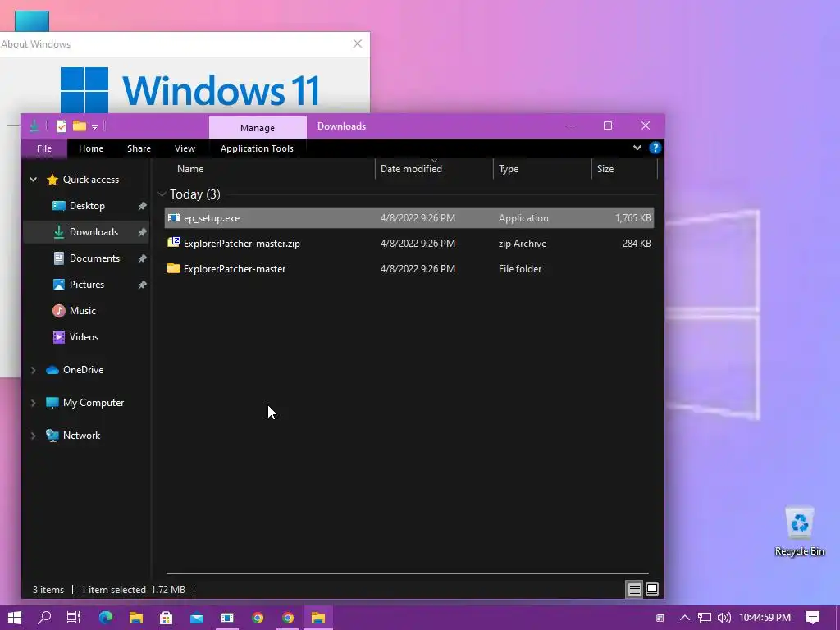Open the File menu tab
This screenshot has width=840, height=630.
pyautogui.click(x=44, y=148)
